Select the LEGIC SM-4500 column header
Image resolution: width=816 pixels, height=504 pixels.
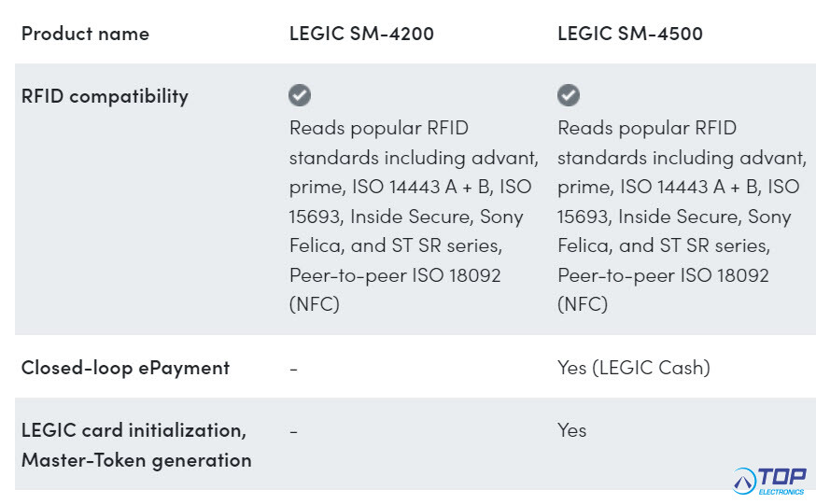[x=629, y=34]
